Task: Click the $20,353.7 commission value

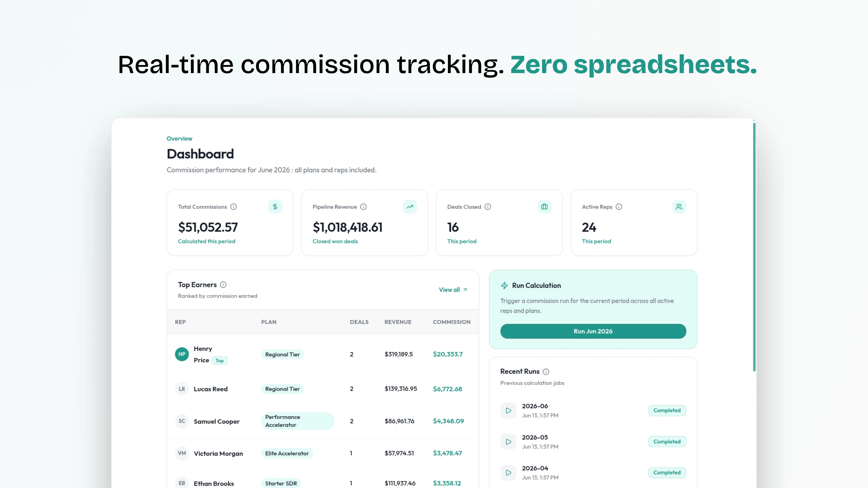Action: (448, 354)
